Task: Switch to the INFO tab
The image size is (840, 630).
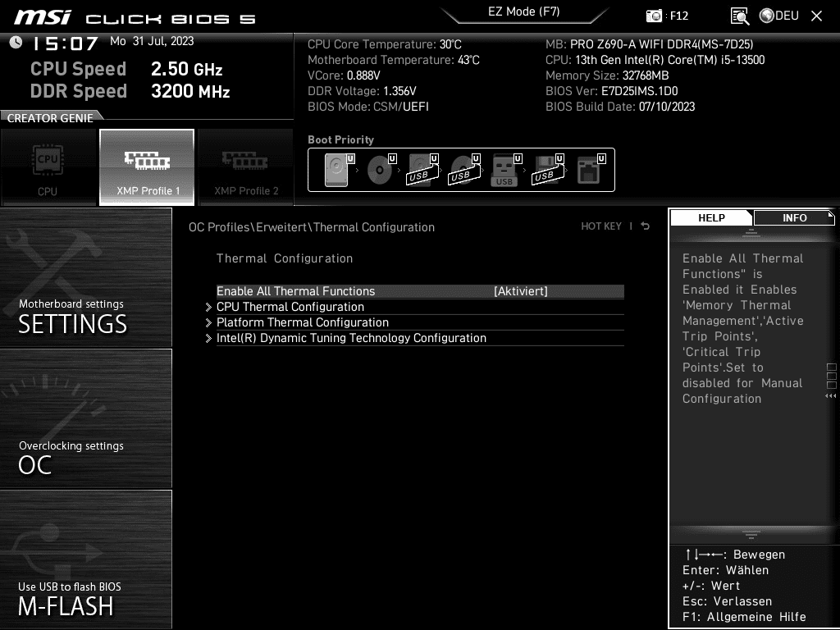Action: pos(794,217)
